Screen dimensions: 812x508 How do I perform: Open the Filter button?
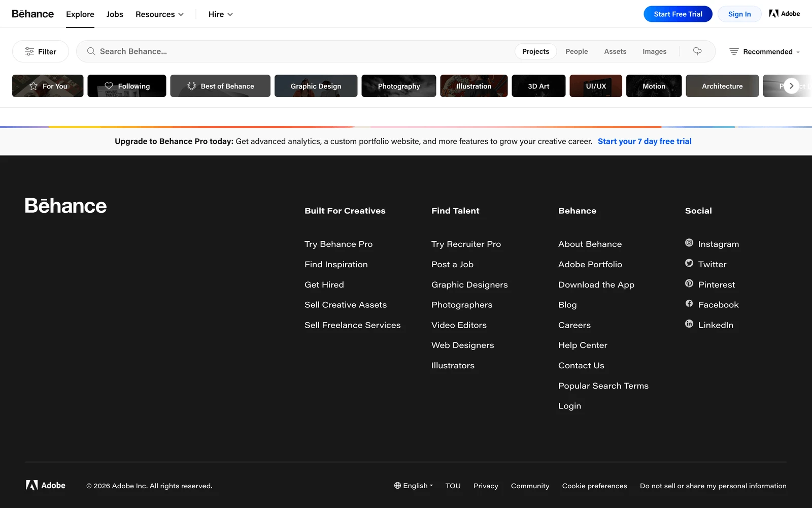click(x=41, y=51)
